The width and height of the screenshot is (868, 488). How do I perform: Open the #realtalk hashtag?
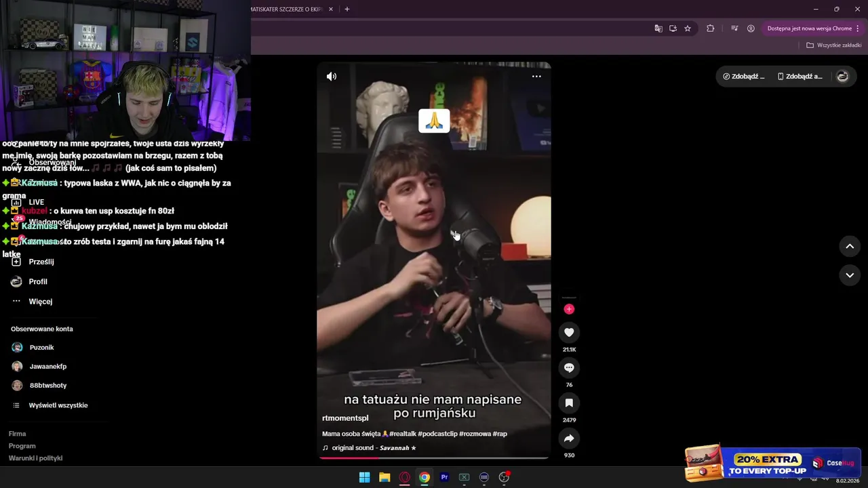(x=403, y=434)
